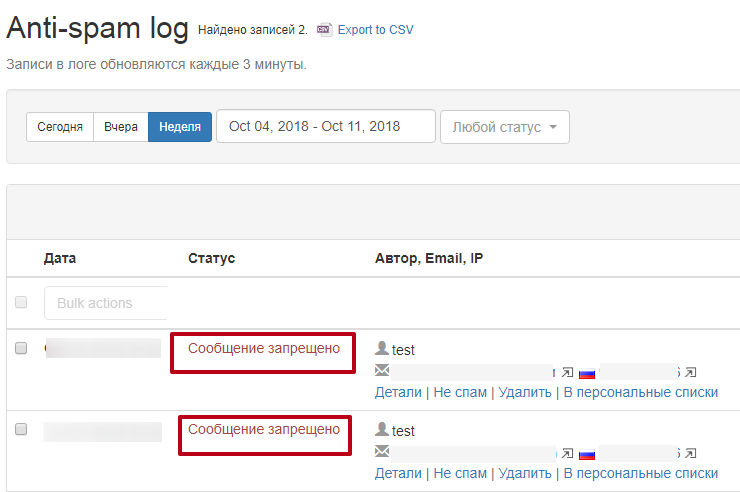Click Russian flag icon in second row
Screen dimensions: 740x492
pyautogui.click(x=587, y=452)
